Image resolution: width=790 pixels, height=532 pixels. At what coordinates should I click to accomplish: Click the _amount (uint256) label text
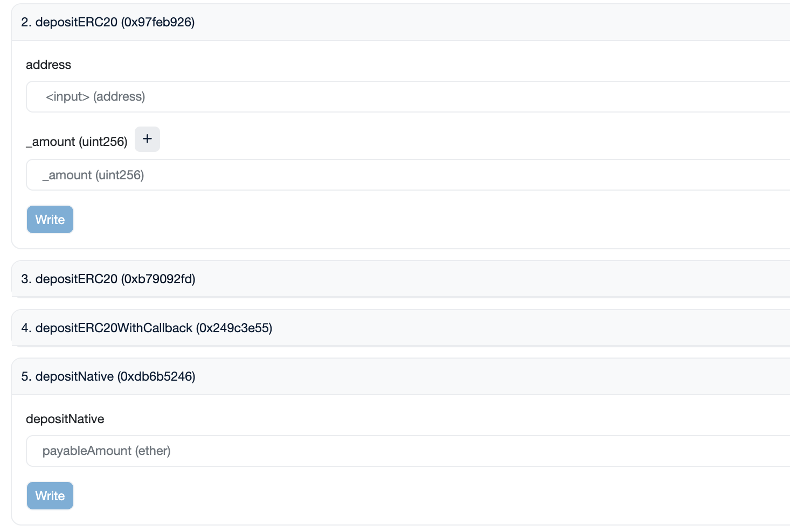click(x=77, y=142)
